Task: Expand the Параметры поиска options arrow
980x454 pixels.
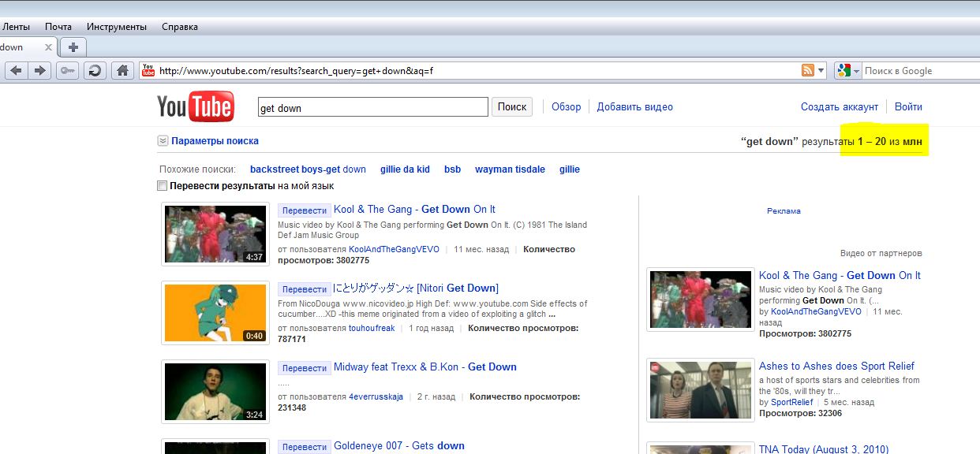Action: point(163,141)
